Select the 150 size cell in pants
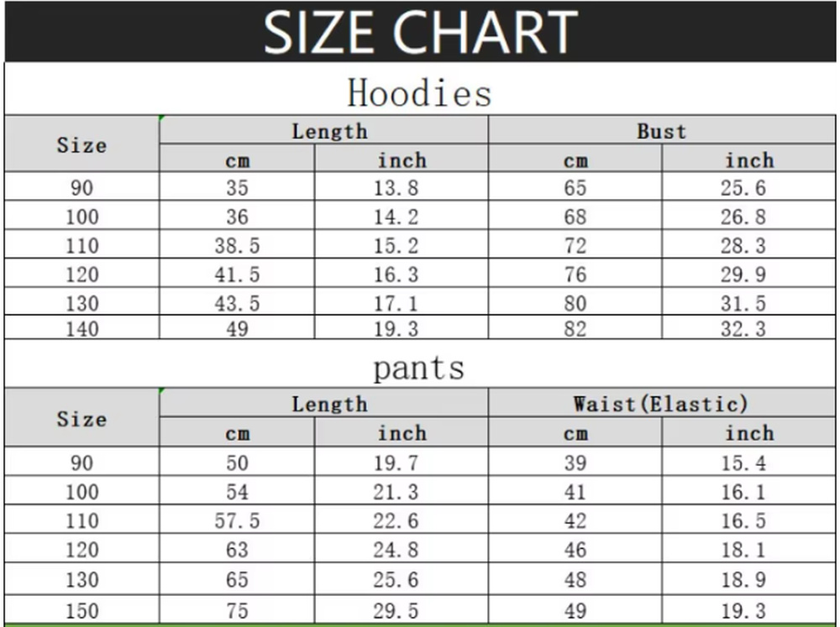Viewport: 840px width, 627px height. tap(81, 611)
